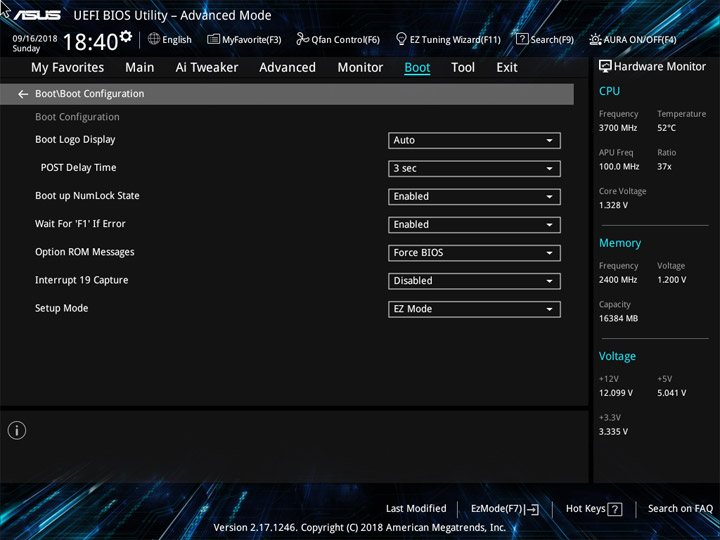Open the Interrupt 19 Capture dropdown
The height and width of the screenshot is (540, 720).
[x=474, y=281]
